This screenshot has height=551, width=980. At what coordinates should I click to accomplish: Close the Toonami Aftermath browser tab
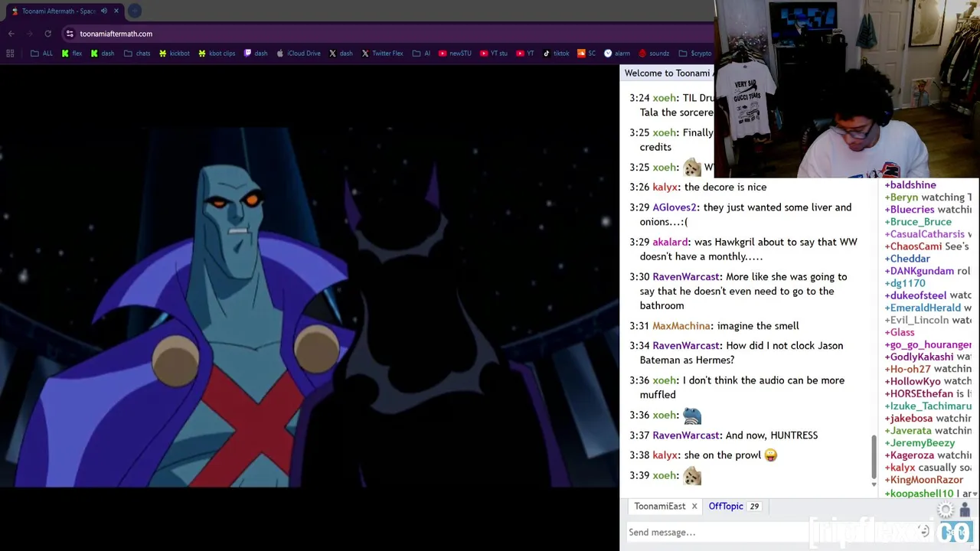tap(116, 11)
